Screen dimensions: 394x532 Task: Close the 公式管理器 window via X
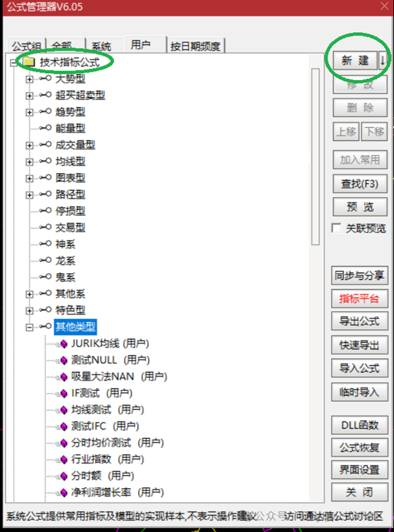(x=384, y=6)
